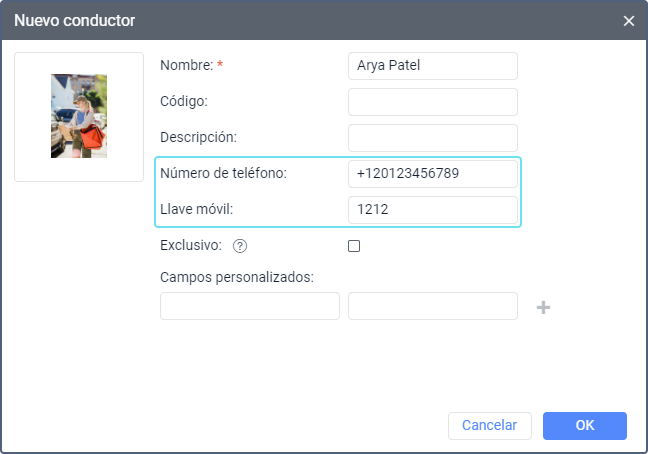Click into the empty Código field

[432, 102]
